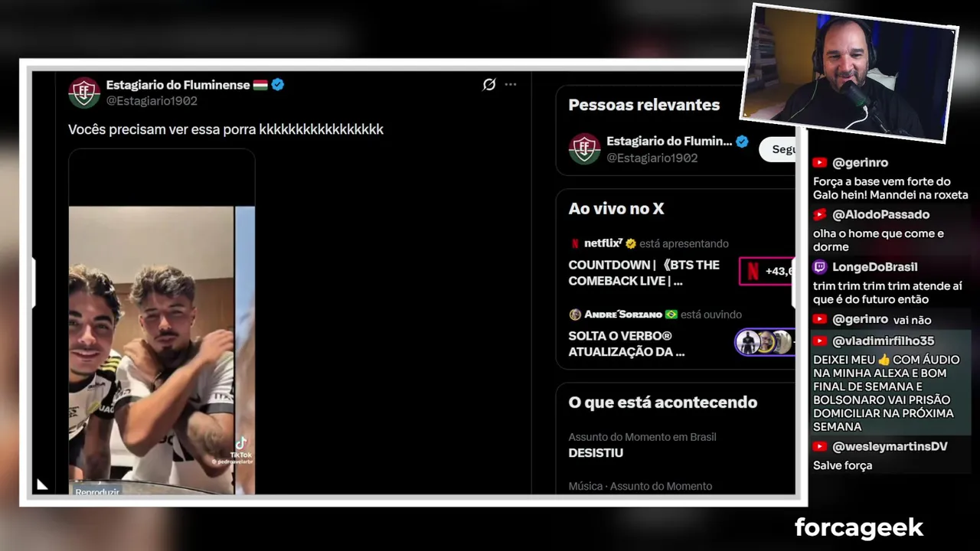Click Twitch icon next to LongeDoBrasil message
Screen dimensions: 980x551
[x=820, y=267]
